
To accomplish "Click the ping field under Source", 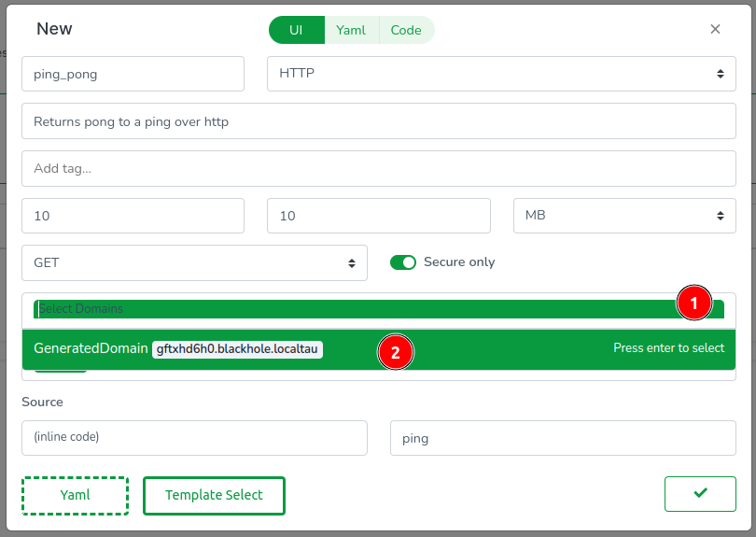I will pos(563,437).
